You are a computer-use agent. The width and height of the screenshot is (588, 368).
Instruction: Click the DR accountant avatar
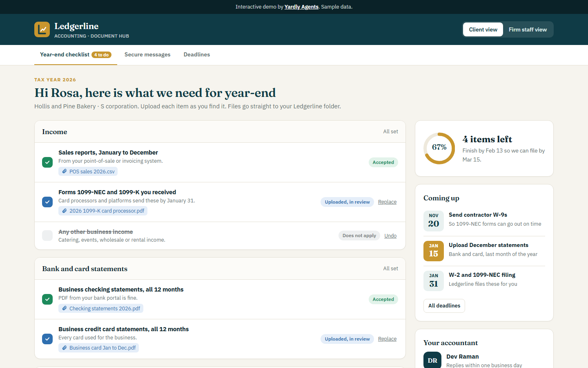pos(432,360)
